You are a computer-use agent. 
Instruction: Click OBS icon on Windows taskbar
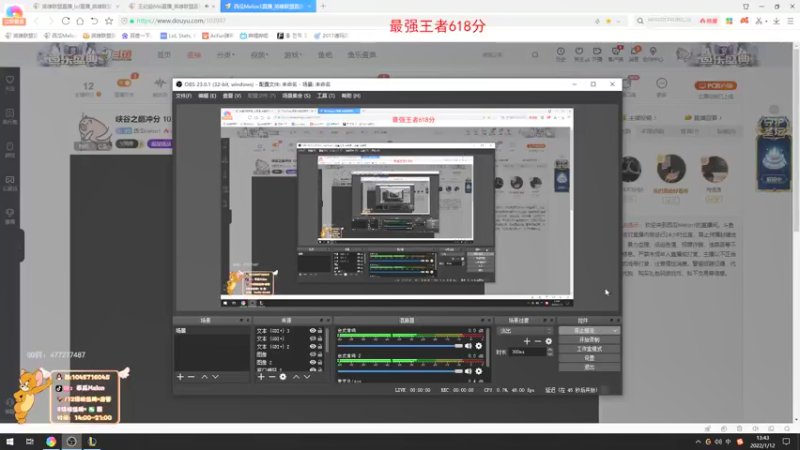[x=71, y=441]
